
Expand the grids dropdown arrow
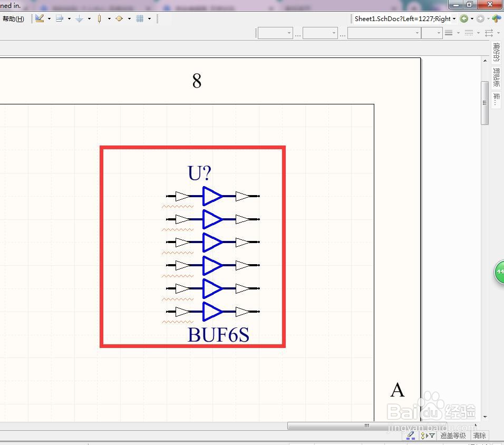149,18
